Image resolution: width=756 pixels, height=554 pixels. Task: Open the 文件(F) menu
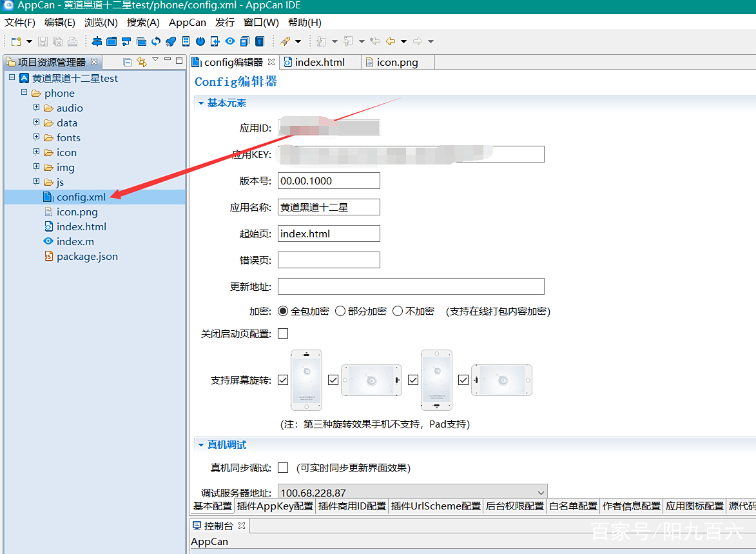pos(20,22)
